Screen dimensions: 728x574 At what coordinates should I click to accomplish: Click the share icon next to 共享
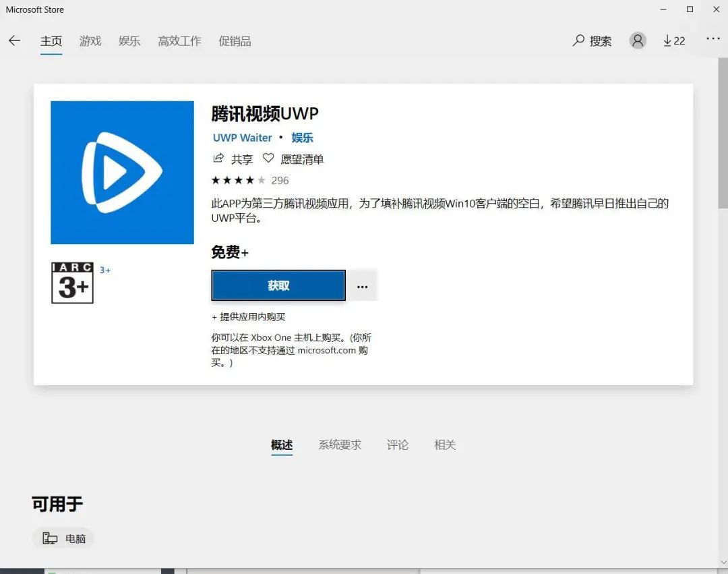click(x=218, y=159)
